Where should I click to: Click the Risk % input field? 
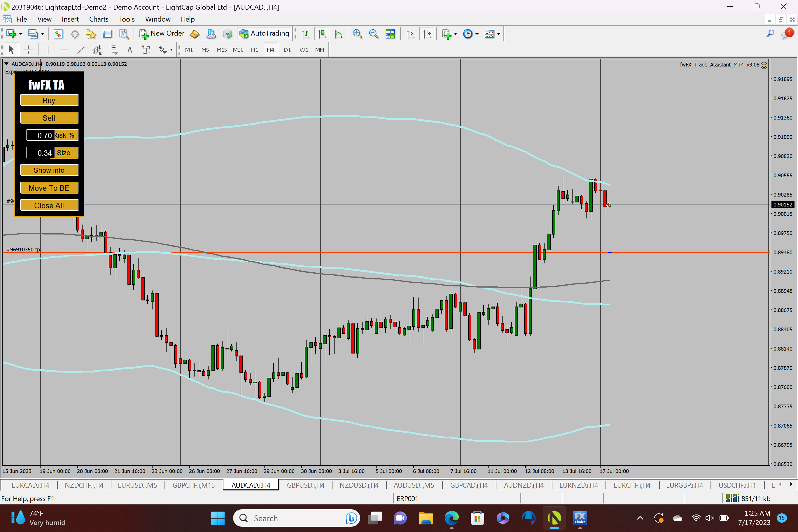pos(41,135)
